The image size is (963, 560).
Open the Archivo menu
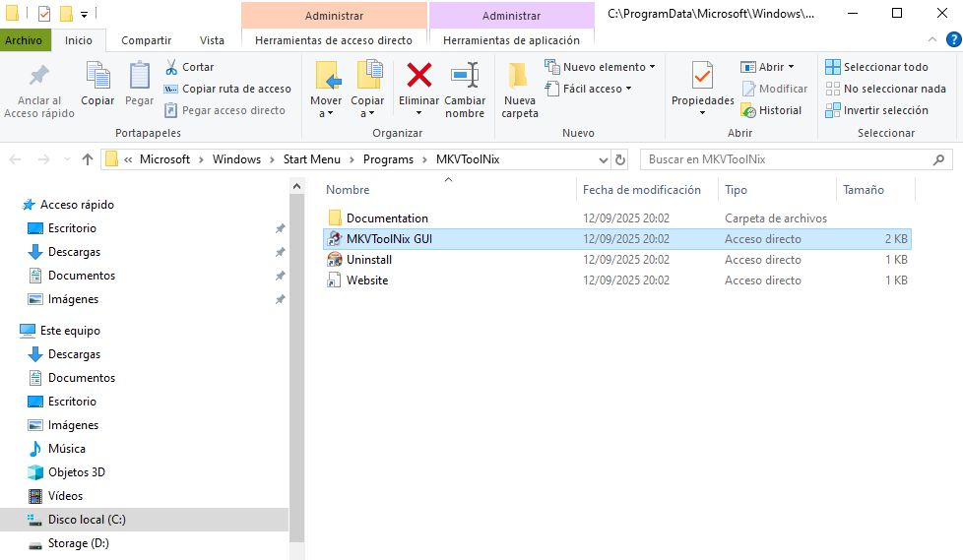point(24,40)
